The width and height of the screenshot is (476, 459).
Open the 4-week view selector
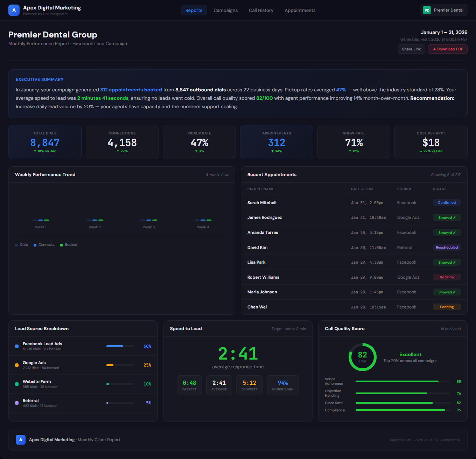pos(217,175)
